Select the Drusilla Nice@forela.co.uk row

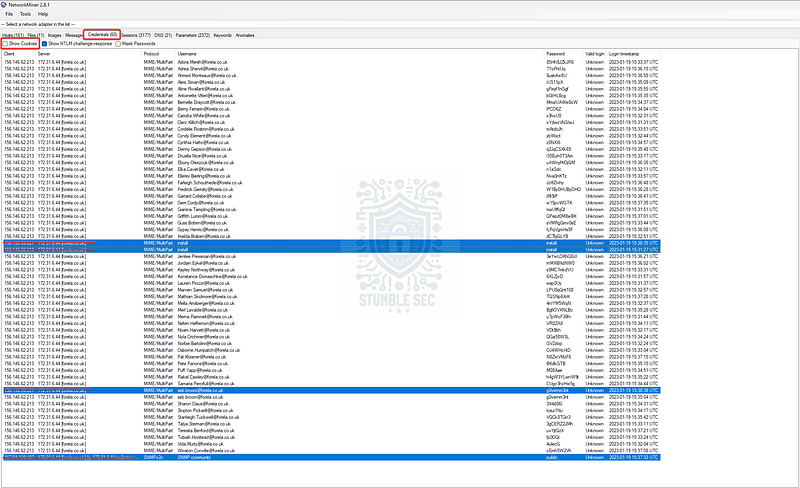point(331,156)
